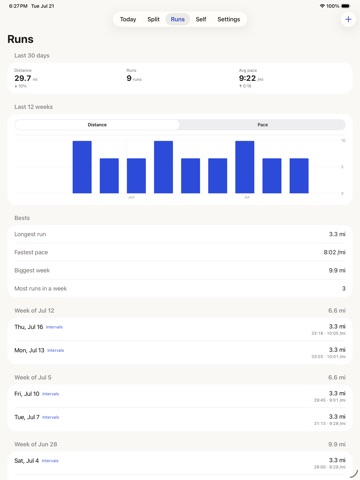Tap the intervals tag on Thu, Jul 16
The width and height of the screenshot is (360, 480).
[x=54, y=327]
